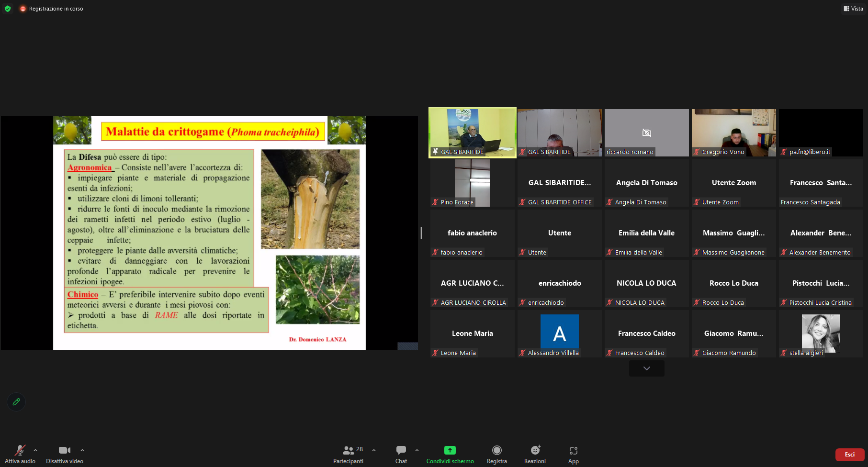
Task: Select Francesco Santagada tile
Action: point(821,183)
